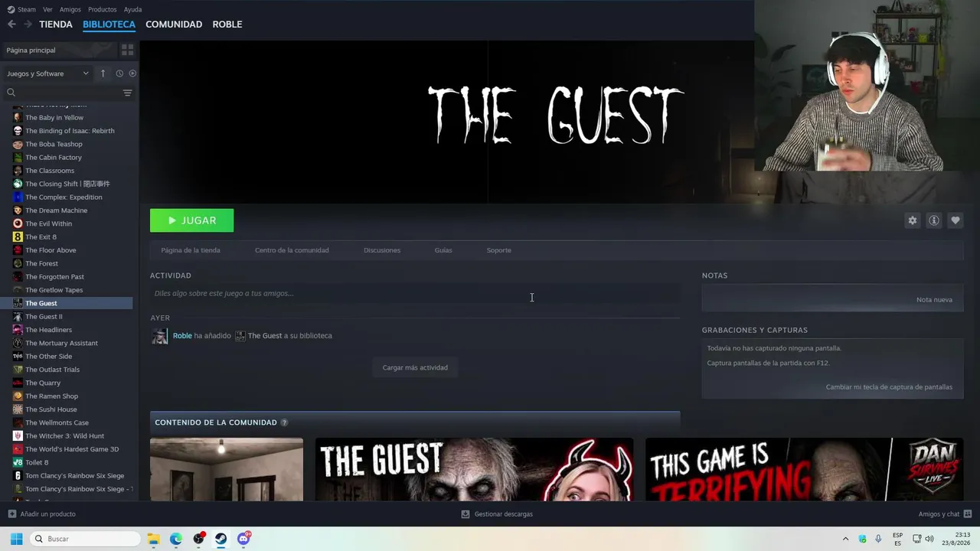Image resolution: width=980 pixels, height=551 pixels.
Task: Click the Steam taskbar icon
Action: click(x=220, y=539)
